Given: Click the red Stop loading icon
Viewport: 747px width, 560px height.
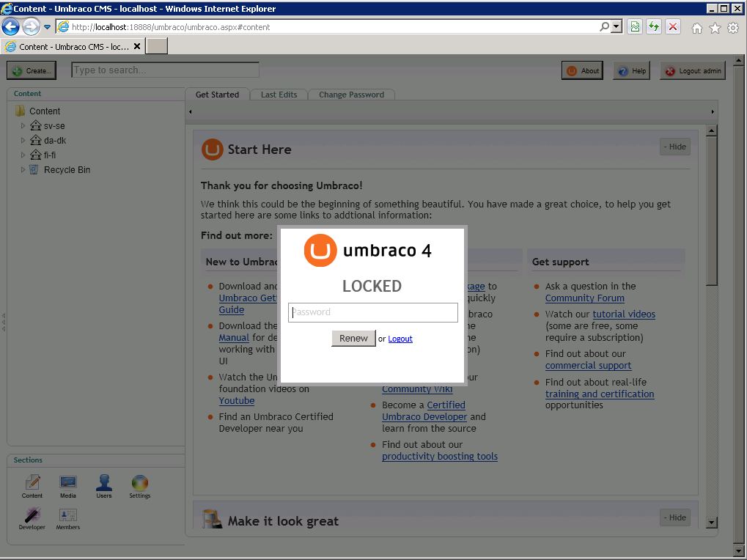Looking at the screenshot, I should [673, 26].
